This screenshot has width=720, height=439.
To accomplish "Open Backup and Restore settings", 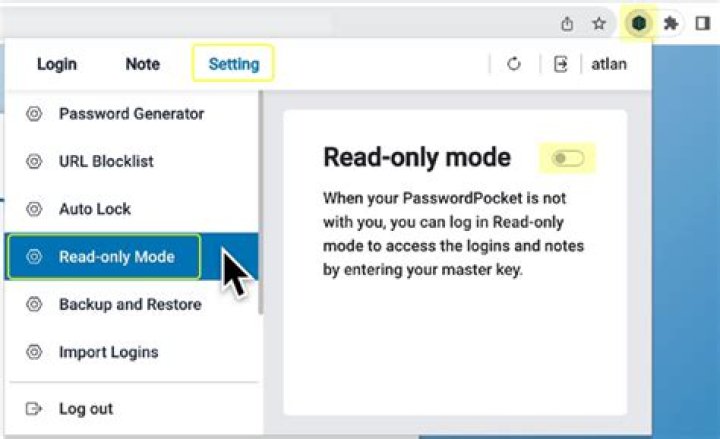I will coord(132,304).
